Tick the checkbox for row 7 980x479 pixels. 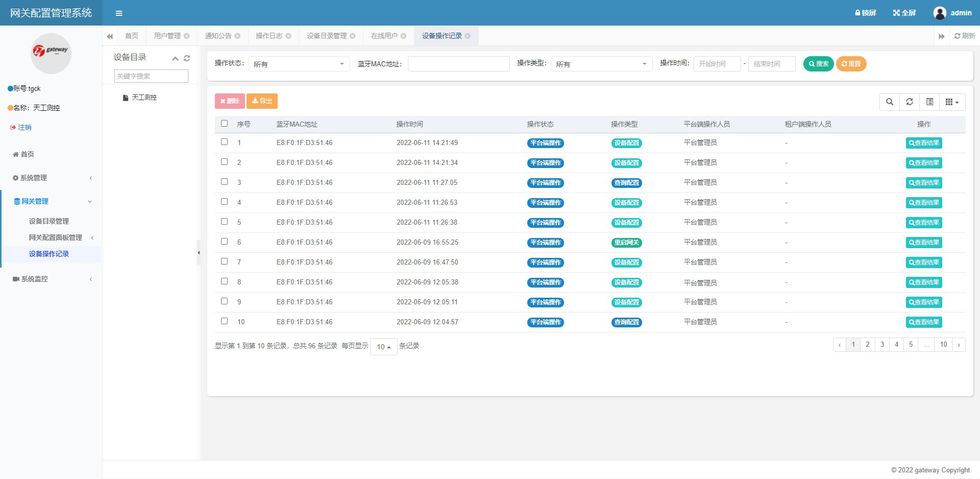[224, 262]
